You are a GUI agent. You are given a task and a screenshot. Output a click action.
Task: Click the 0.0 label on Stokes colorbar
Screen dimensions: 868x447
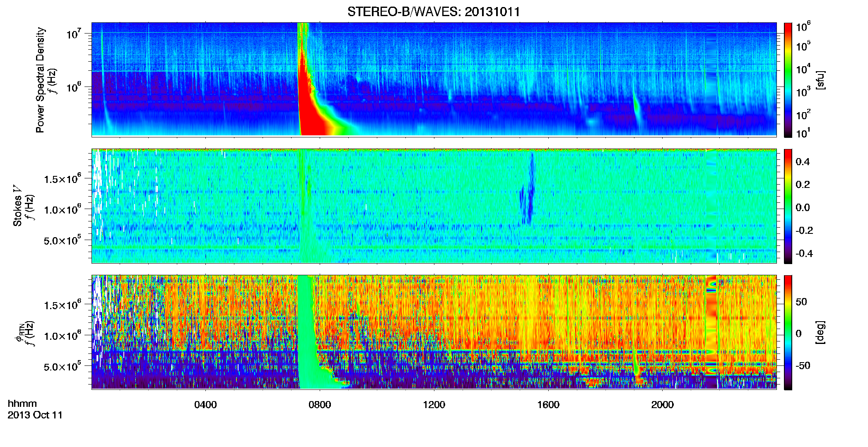(x=803, y=207)
